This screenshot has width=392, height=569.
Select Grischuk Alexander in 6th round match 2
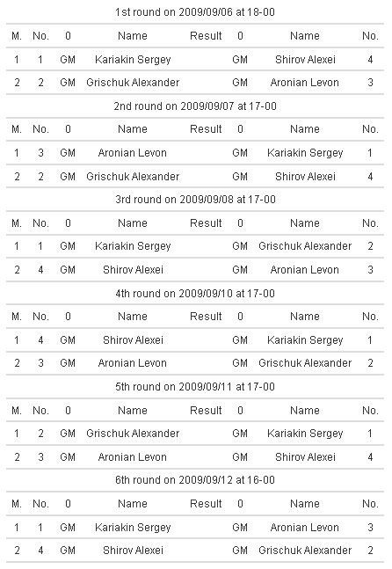(x=305, y=551)
